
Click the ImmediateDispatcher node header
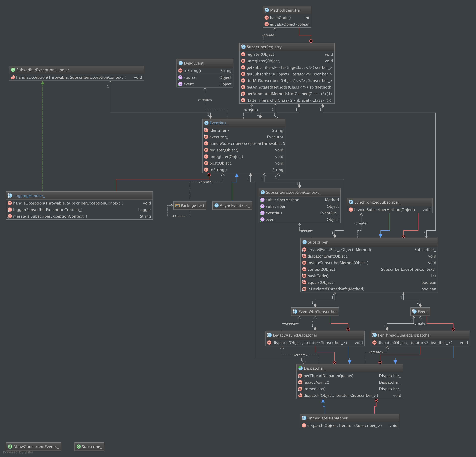(x=327, y=418)
